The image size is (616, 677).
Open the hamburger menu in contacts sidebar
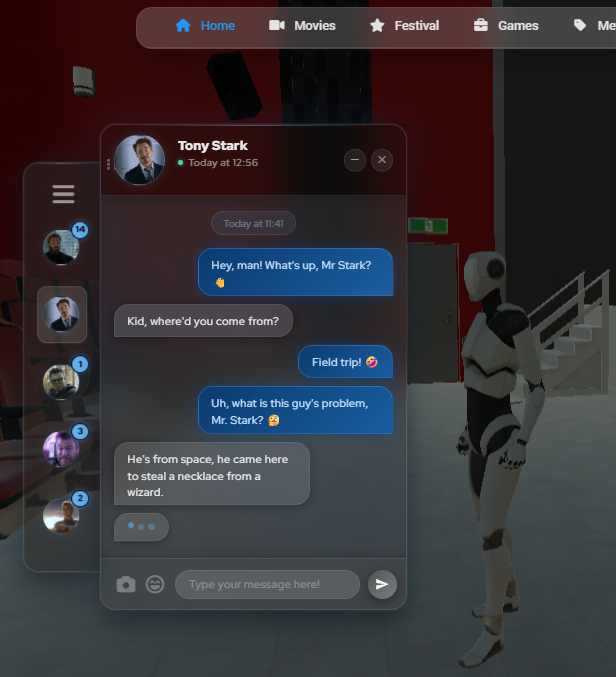click(x=63, y=194)
